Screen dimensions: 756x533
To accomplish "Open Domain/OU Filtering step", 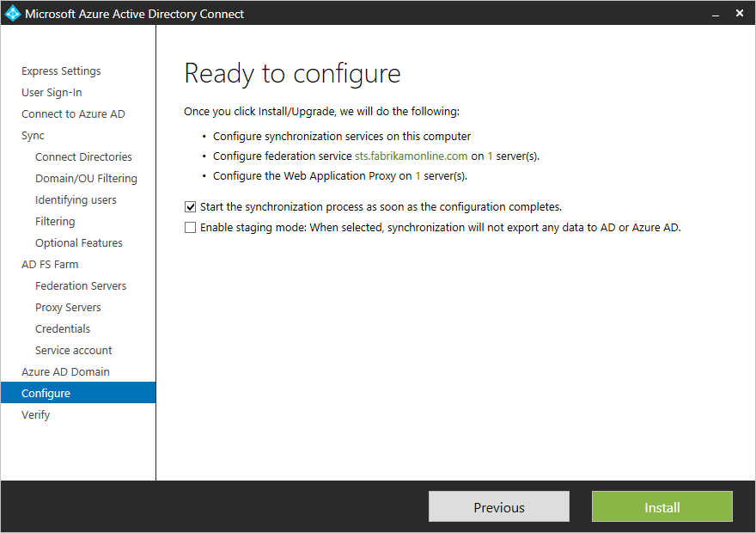I will tap(86, 179).
